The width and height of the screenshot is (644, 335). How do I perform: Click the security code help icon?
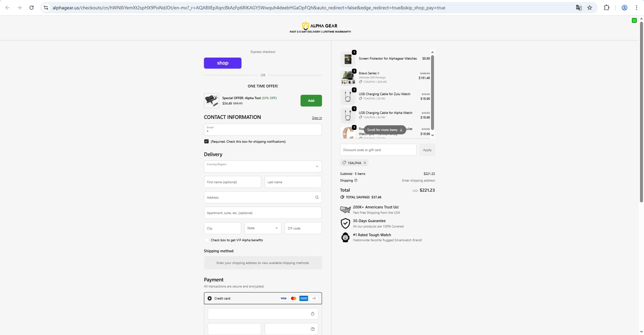pyautogui.click(x=313, y=329)
